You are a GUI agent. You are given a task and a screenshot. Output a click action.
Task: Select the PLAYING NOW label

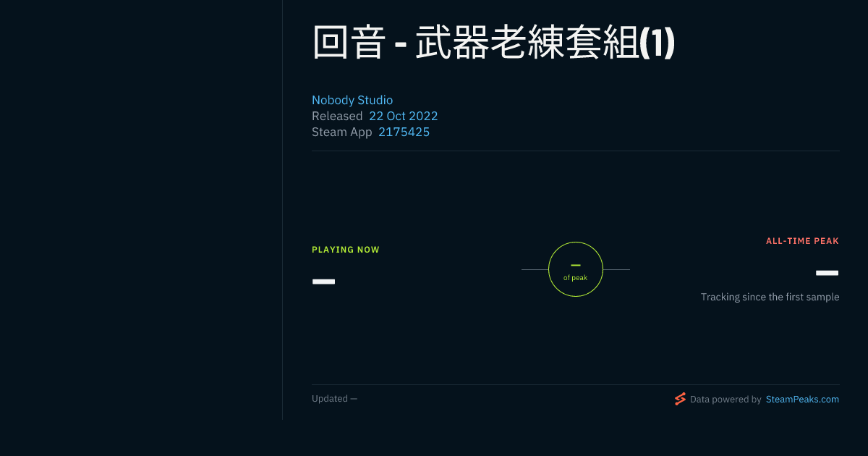pyautogui.click(x=346, y=250)
